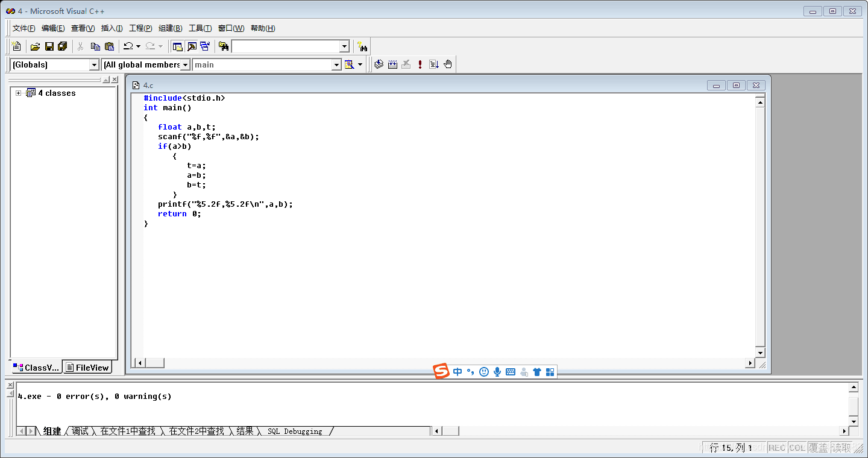
Task: Select the 在文件1中查找 output tab
Action: click(128, 431)
